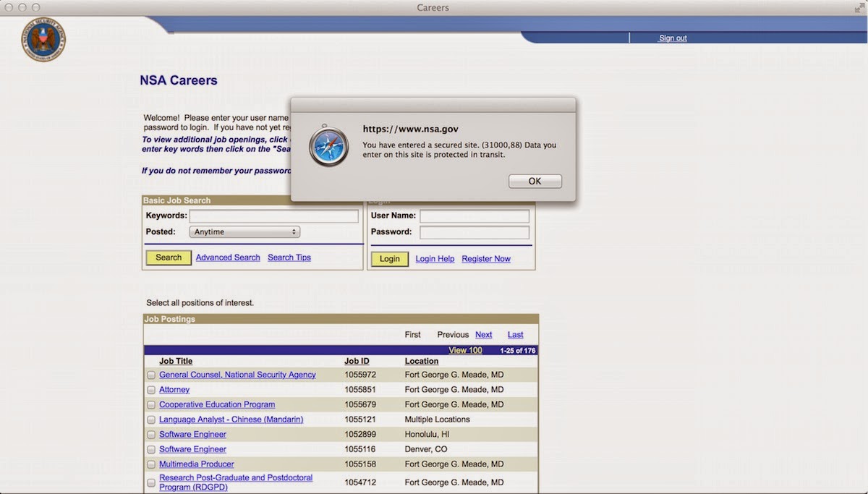The image size is (868, 494).
Task: Check the Language Analyst Chinese checkbox
Action: 151,420
